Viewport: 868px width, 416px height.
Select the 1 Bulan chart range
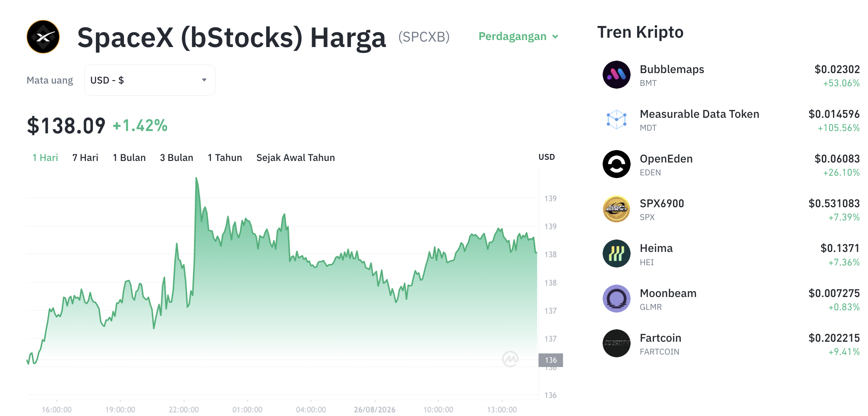129,157
